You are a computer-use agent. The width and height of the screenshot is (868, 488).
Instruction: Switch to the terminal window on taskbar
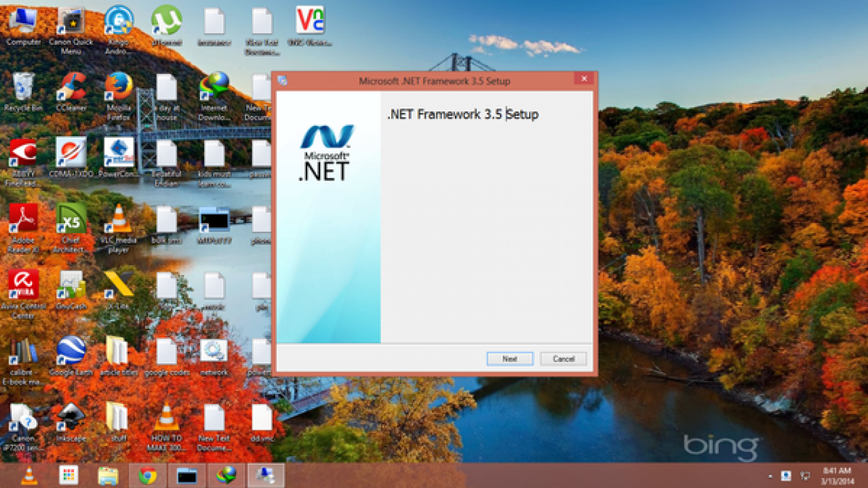click(187, 476)
